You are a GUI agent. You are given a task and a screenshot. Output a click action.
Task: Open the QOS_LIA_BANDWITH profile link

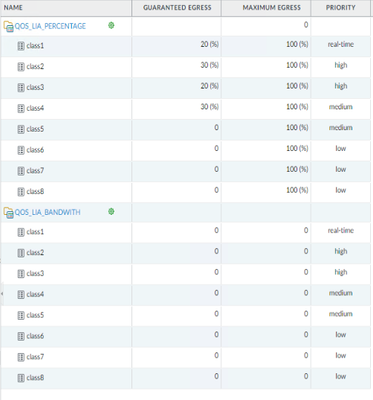[47, 212]
